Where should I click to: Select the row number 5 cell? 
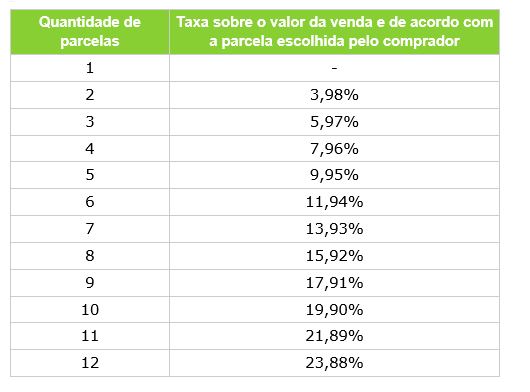(90, 175)
